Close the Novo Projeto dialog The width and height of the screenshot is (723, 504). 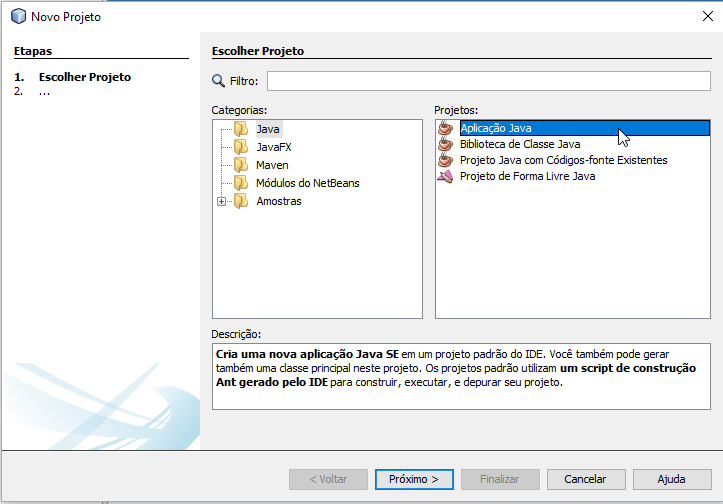pyautogui.click(x=708, y=16)
